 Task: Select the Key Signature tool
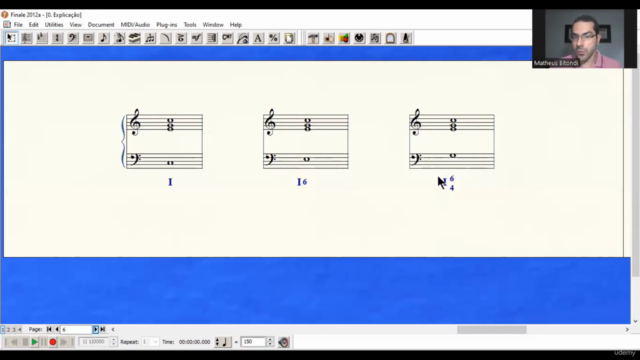42,38
